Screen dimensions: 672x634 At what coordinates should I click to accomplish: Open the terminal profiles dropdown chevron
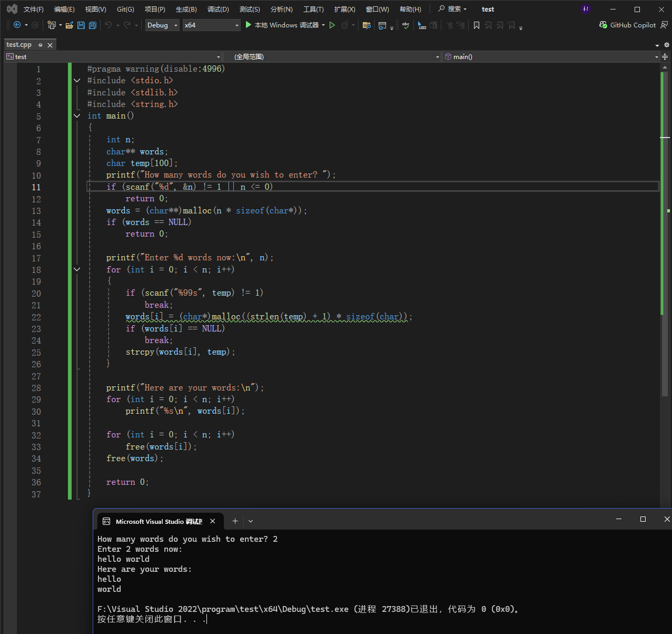tap(251, 521)
